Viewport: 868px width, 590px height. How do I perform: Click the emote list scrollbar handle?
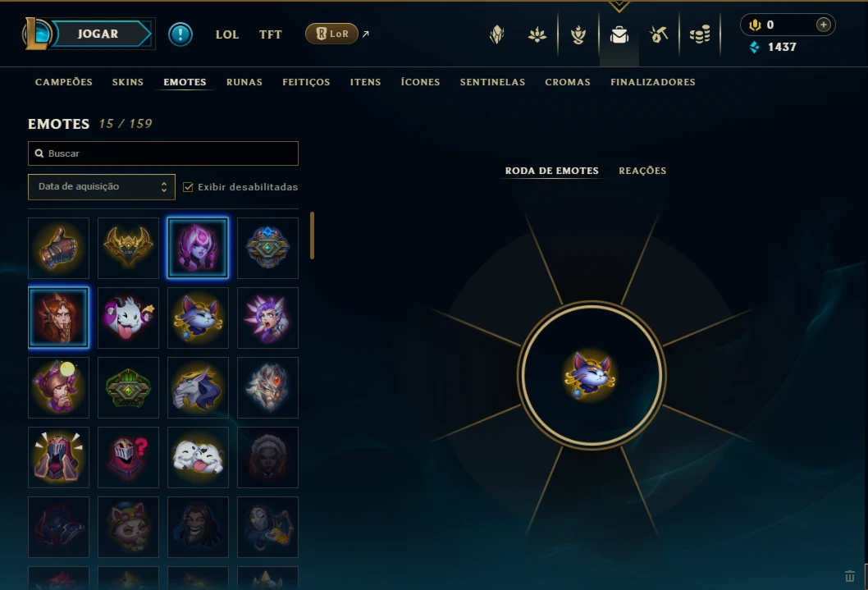click(313, 236)
